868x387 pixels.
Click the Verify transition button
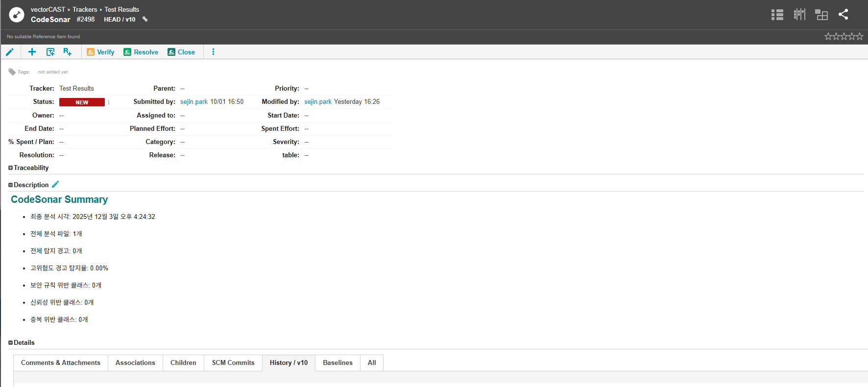[100, 52]
